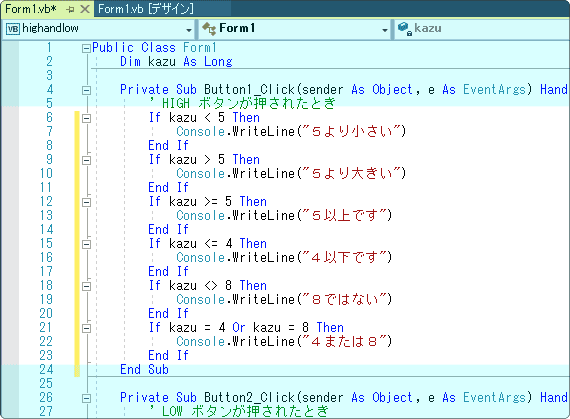Image resolution: width=570 pixels, height=419 pixels.
Task: Click End If on line 23
Action: tap(168, 355)
